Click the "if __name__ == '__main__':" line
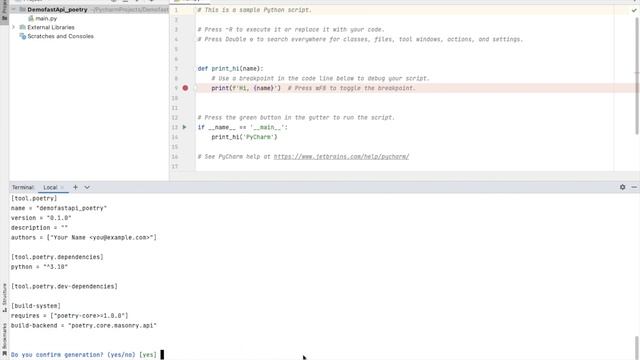 [x=242, y=127]
